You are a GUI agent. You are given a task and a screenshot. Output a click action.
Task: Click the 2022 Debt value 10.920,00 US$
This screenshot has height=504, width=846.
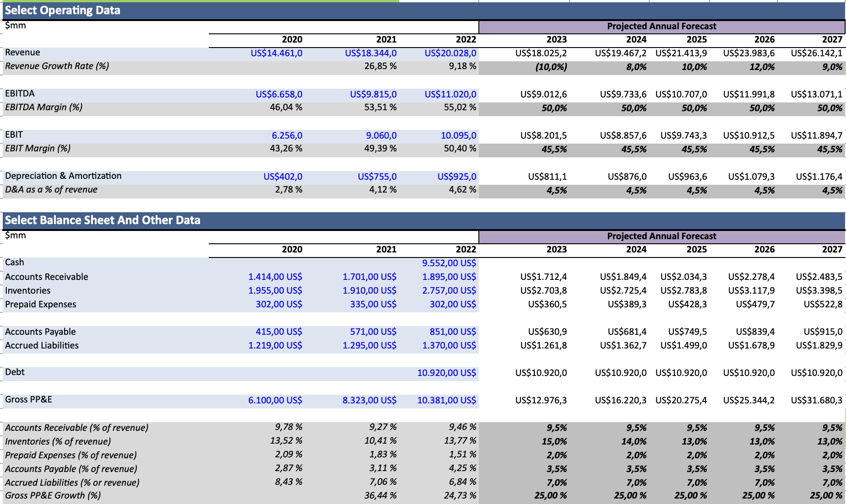(x=446, y=373)
